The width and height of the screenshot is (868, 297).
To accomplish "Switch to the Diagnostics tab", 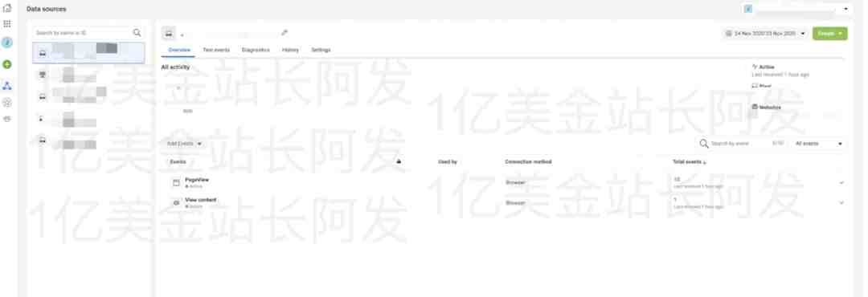I will click(256, 50).
